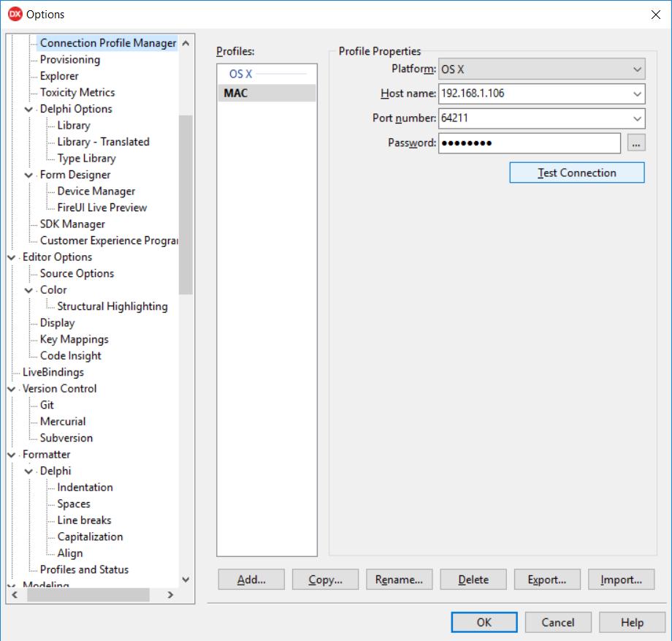This screenshot has height=641, width=672.
Task: Open Profiles and Status page
Action: [84, 569]
